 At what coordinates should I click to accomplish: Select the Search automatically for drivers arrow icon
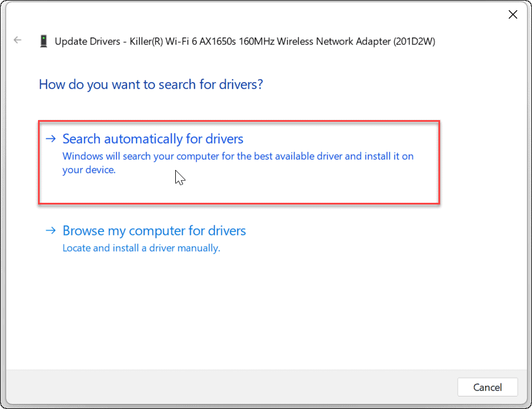[x=50, y=138]
